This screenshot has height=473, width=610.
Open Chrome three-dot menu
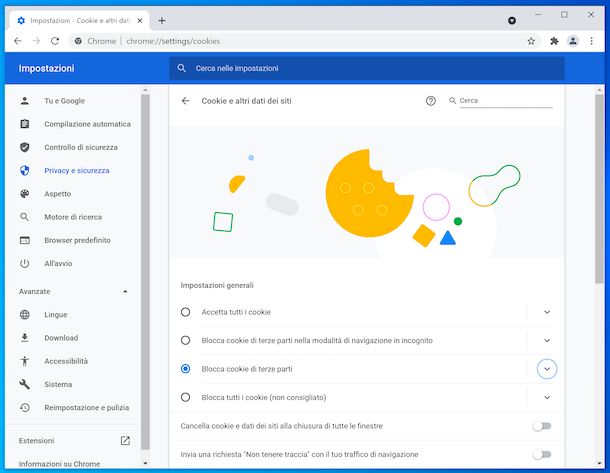(591, 41)
